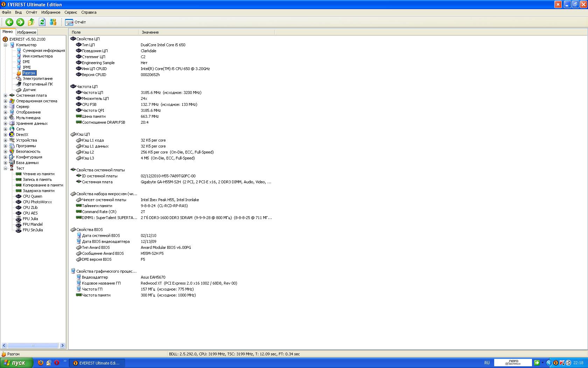588x368 pixels.
Task: Select the Безопасность shield icon
Action: (x=12, y=151)
